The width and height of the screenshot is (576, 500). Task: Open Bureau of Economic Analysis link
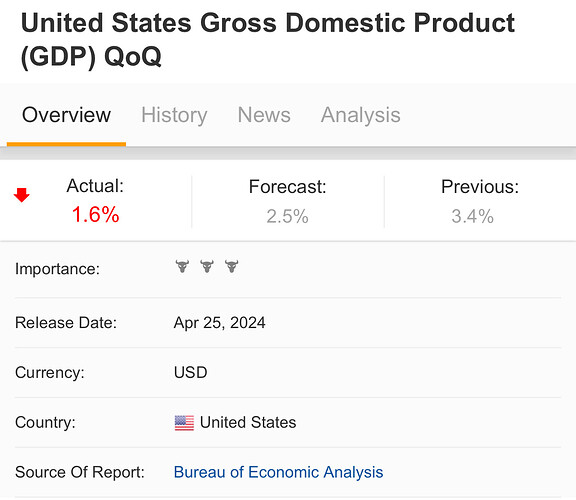(278, 472)
